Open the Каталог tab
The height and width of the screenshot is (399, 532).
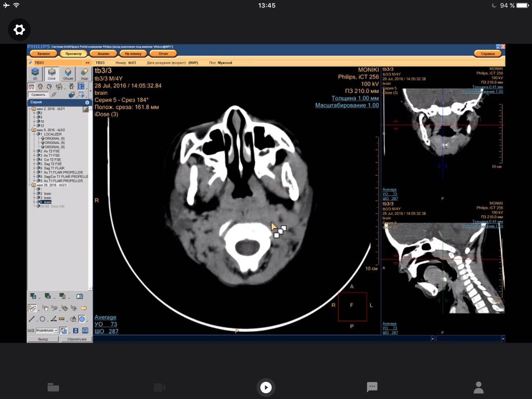tap(44, 54)
